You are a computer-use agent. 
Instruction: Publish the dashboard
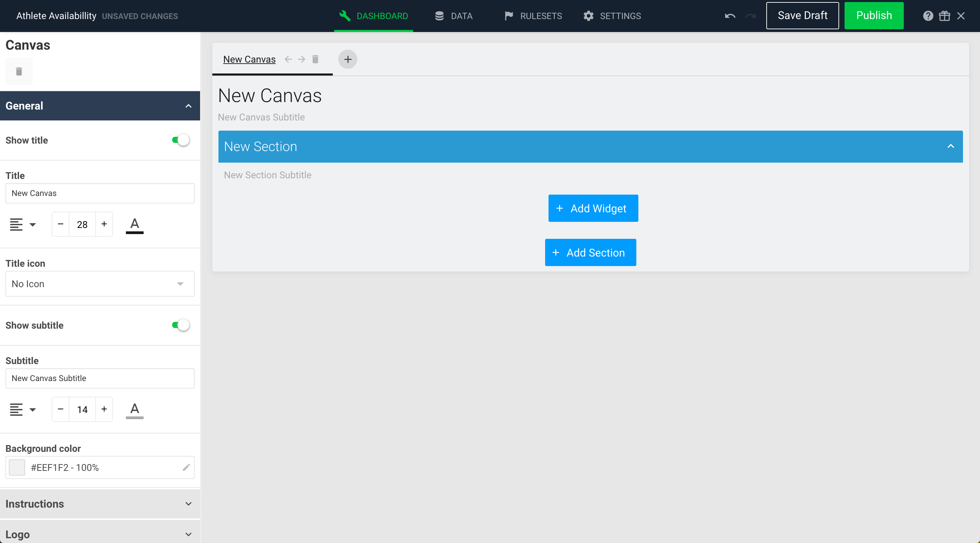coord(873,16)
